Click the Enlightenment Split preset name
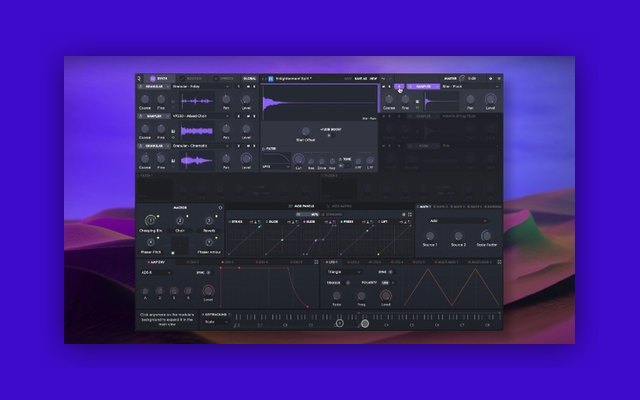640x400 pixels. pos(293,78)
